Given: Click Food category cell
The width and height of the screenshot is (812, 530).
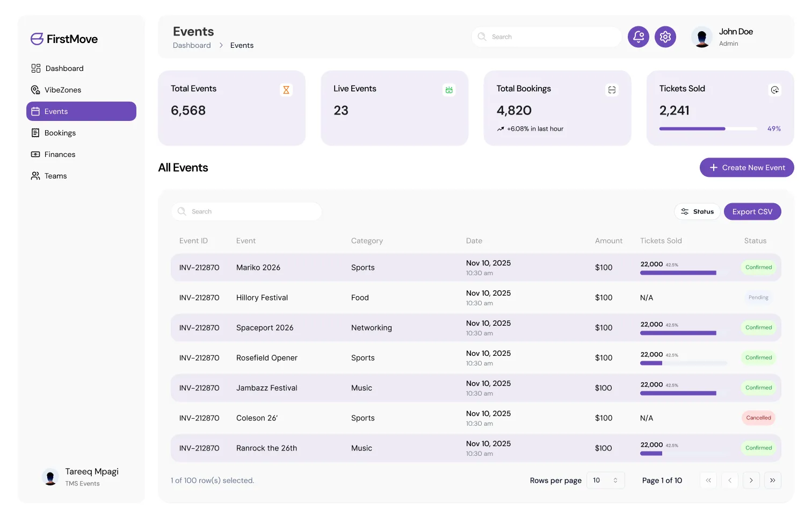Looking at the screenshot, I should [x=360, y=297].
